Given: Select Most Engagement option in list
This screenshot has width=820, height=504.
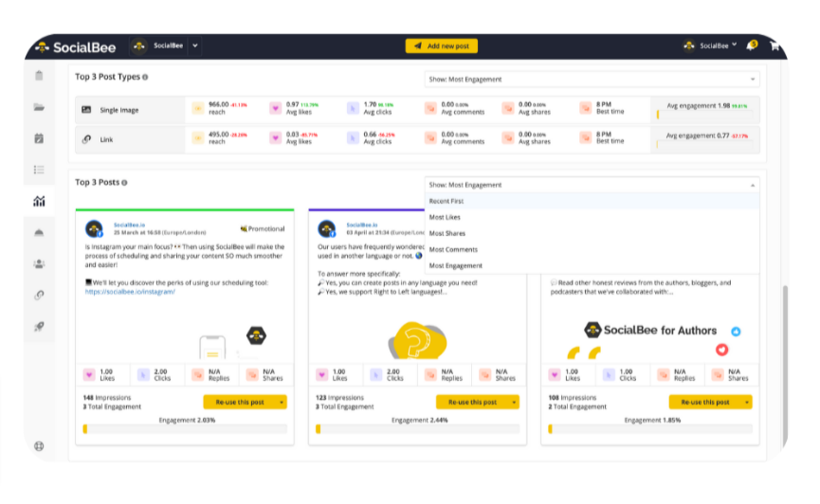Looking at the screenshot, I should pos(592,266).
